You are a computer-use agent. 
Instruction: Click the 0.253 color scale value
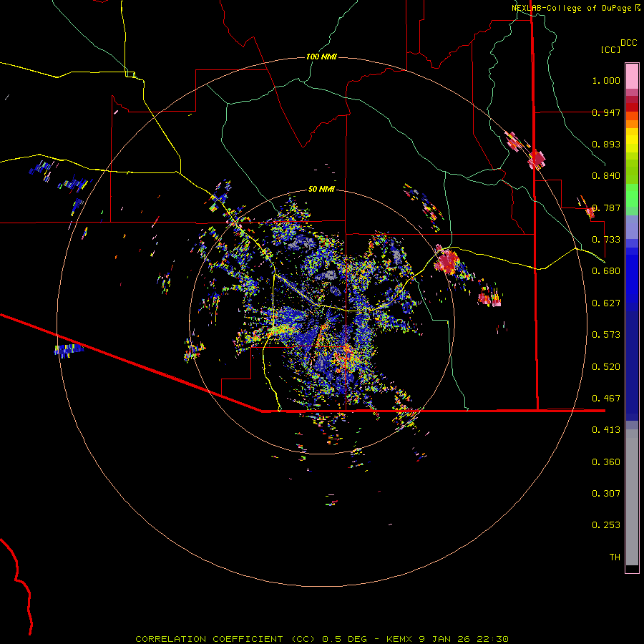coord(606,525)
